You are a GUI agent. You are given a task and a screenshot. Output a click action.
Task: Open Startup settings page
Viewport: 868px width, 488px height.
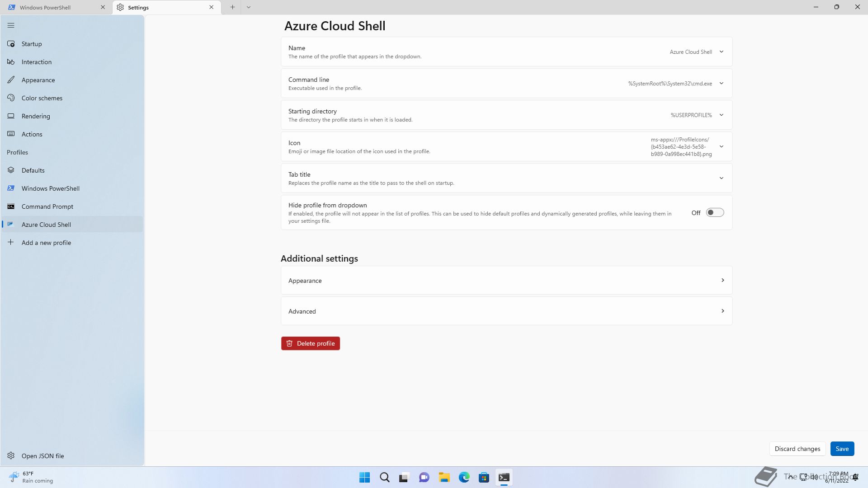point(72,44)
